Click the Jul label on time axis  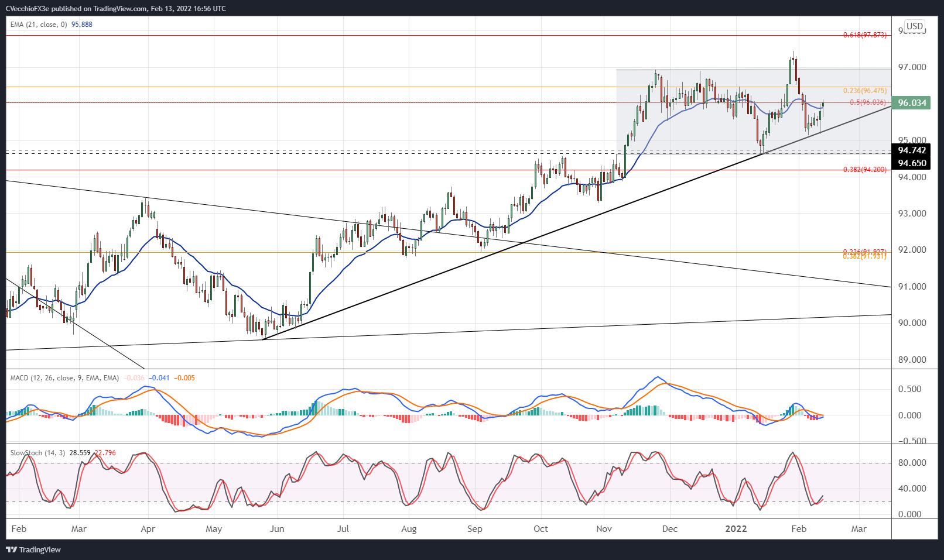[x=343, y=529]
